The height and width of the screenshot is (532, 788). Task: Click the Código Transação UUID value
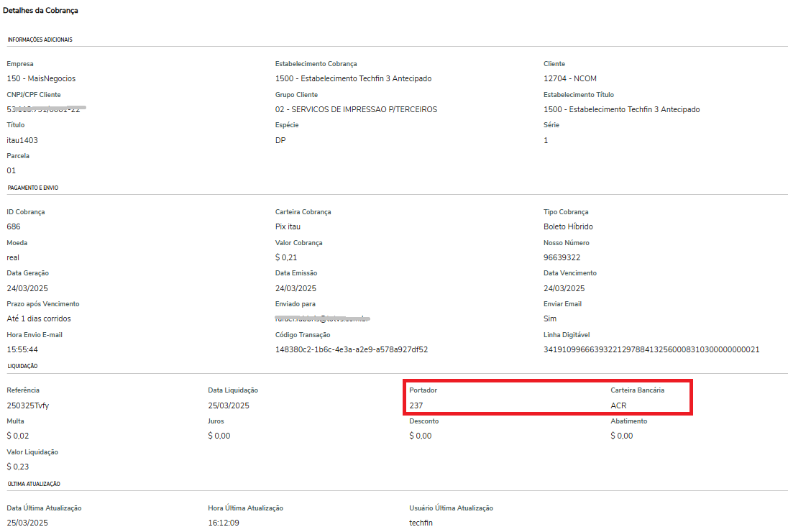(x=352, y=349)
